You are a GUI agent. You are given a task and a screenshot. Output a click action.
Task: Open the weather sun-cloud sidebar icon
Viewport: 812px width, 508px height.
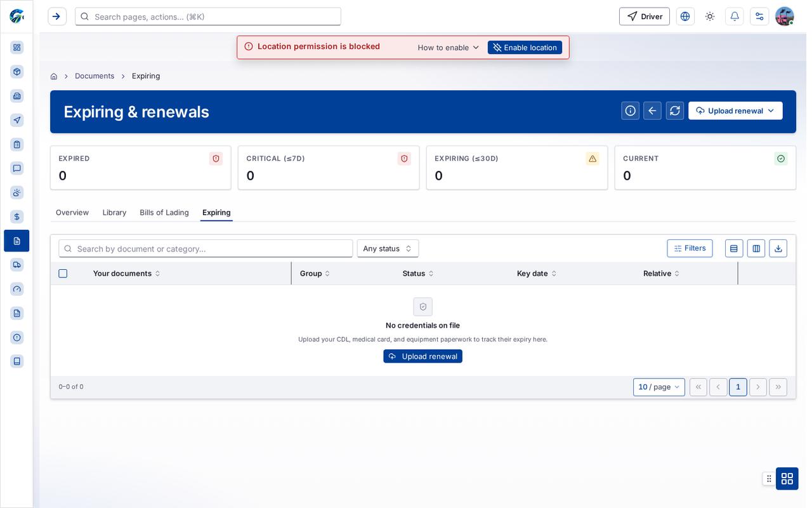coord(17,192)
